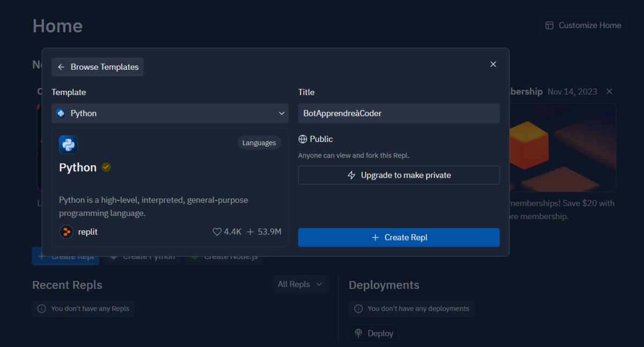
Task: Click the info icon by no deployments
Action: [x=358, y=309]
